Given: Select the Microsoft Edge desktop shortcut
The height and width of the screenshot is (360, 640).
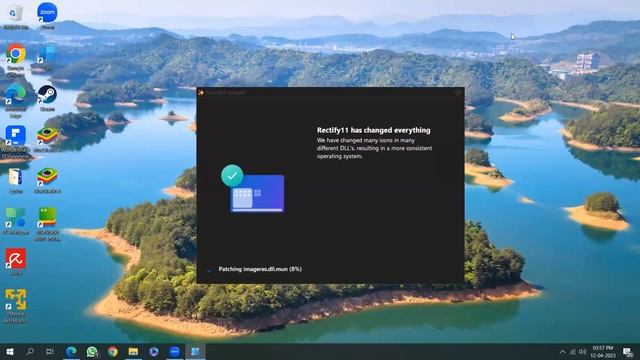Looking at the screenshot, I should [x=16, y=100].
